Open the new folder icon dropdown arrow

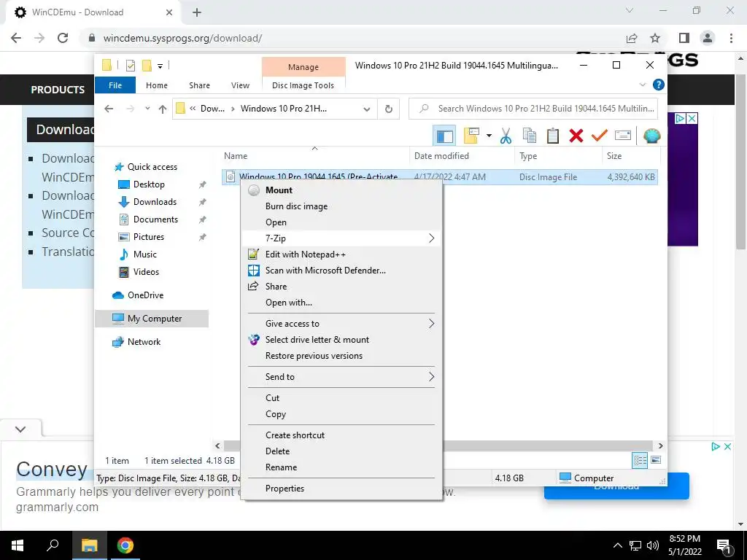489,136
